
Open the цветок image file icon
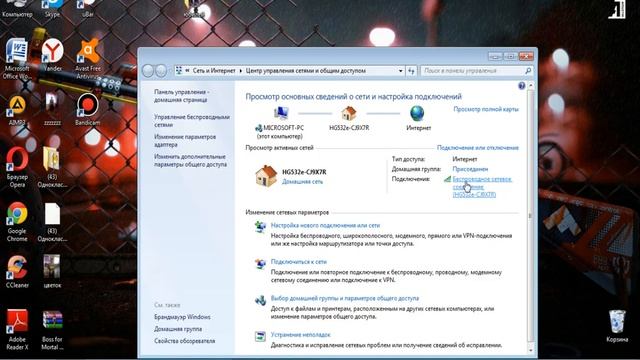[x=52, y=271]
